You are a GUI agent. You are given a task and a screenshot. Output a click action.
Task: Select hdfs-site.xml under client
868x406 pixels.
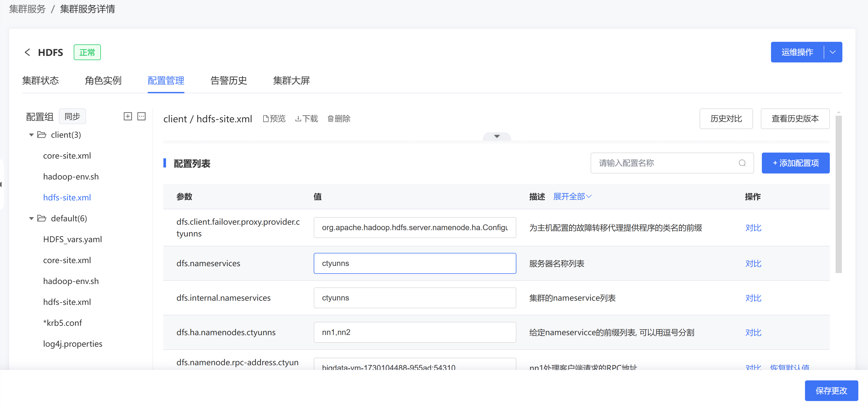pos(67,198)
